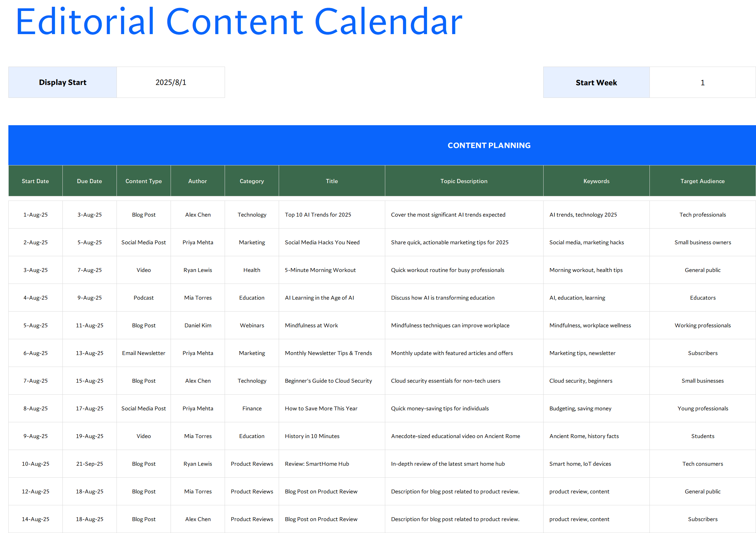Click the Mia Torres author cell for 12-Aug-25
756x533 pixels.
[198, 491]
